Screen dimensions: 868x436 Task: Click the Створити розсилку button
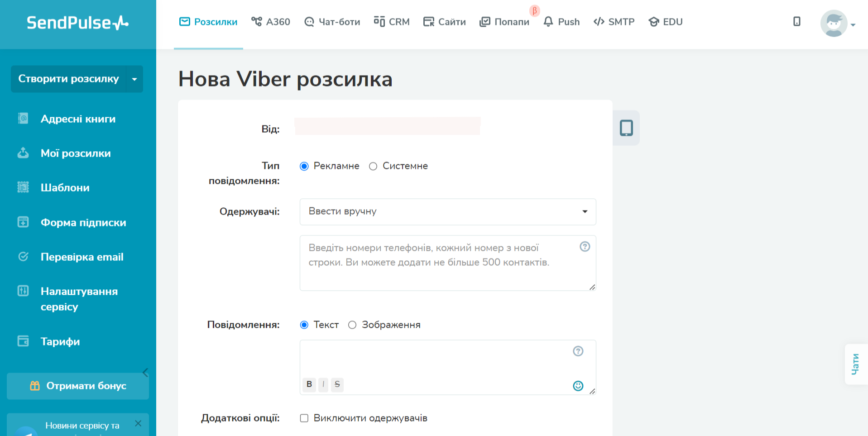[68, 79]
